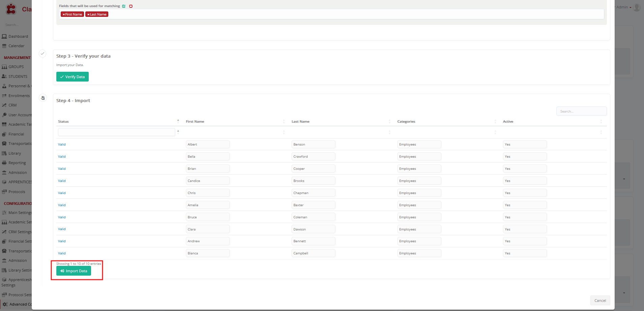Screen dimensions: 644x311
Task: Click the GROUPS sidebar icon
Action: coord(4,67)
